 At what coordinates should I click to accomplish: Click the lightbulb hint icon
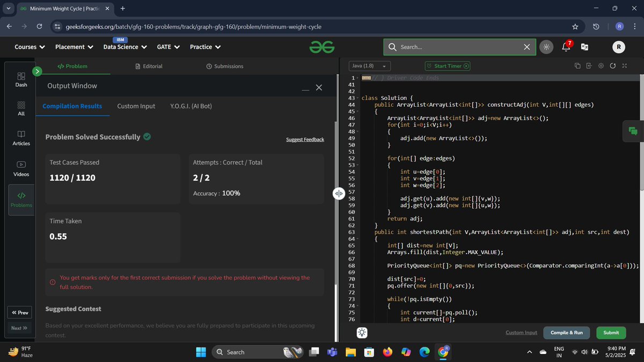(363, 333)
